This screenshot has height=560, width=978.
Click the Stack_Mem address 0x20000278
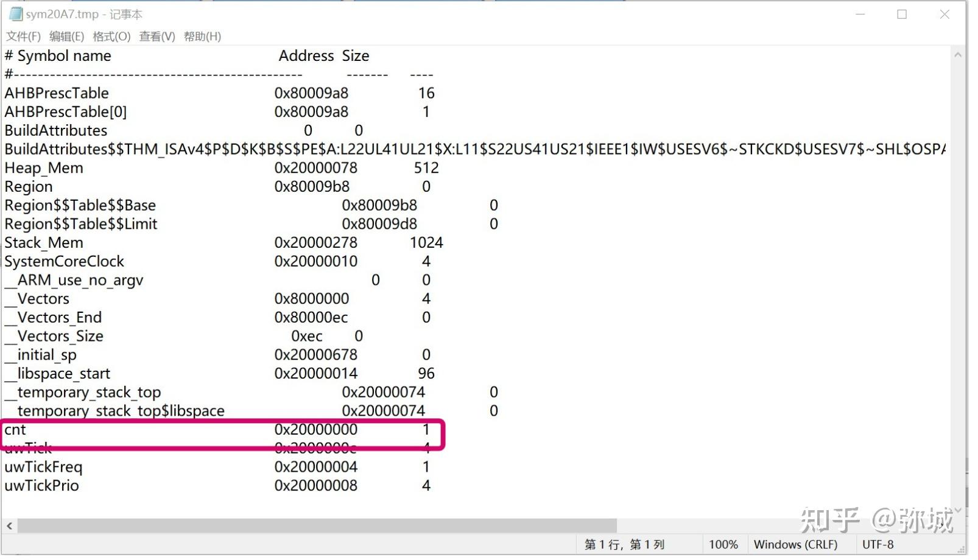pos(316,243)
